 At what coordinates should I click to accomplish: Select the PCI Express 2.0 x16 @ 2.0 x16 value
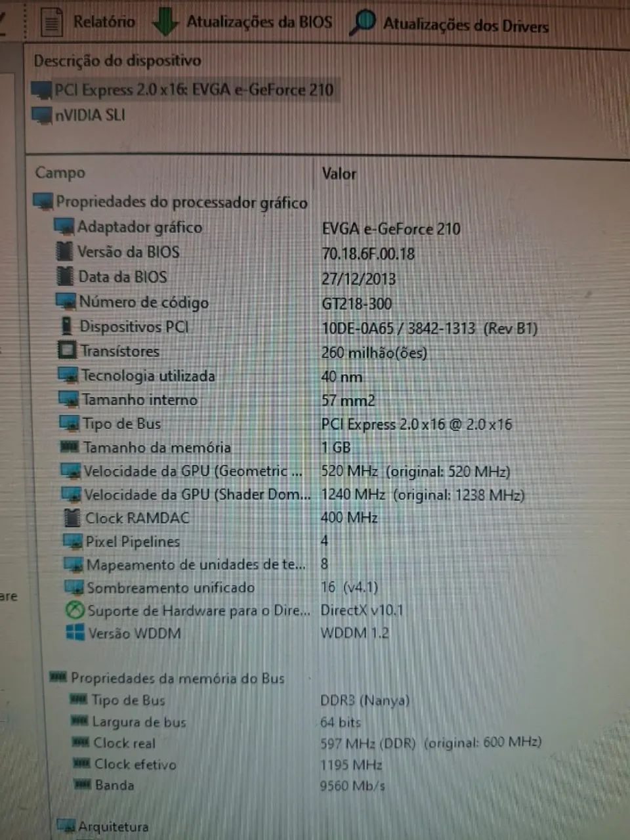(x=416, y=424)
